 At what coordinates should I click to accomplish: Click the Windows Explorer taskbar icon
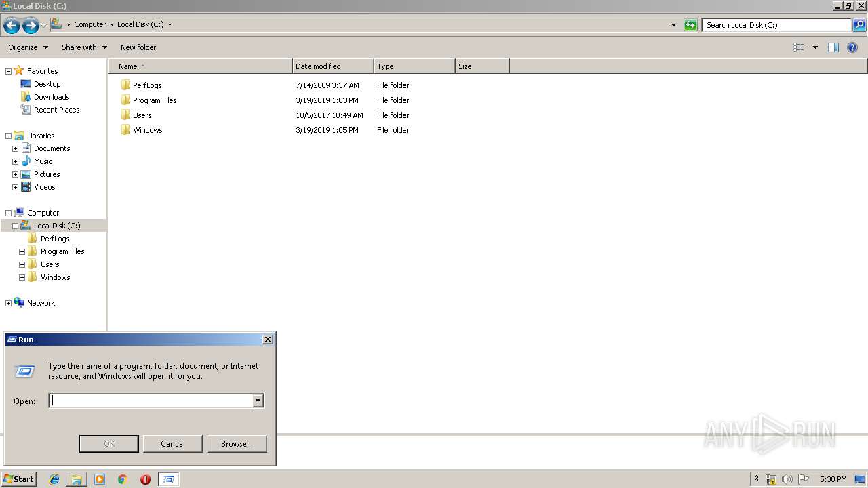(x=77, y=479)
